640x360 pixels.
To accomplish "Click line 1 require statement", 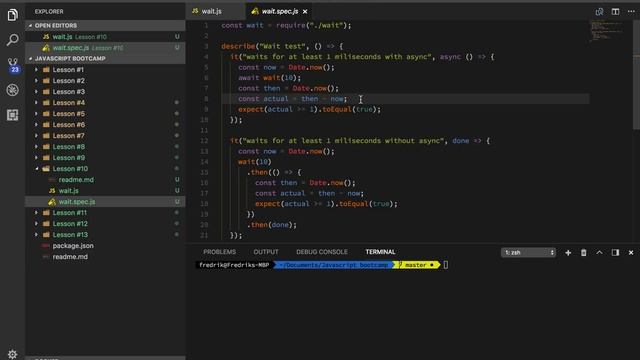I will click(x=286, y=25).
